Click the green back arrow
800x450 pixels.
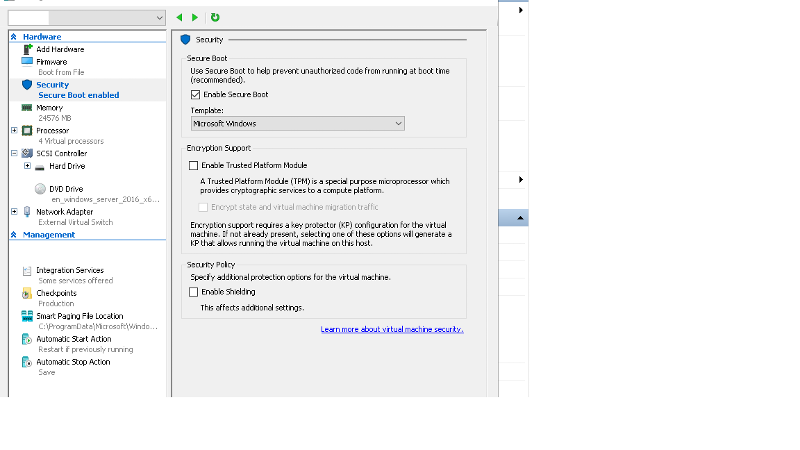[179, 17]
